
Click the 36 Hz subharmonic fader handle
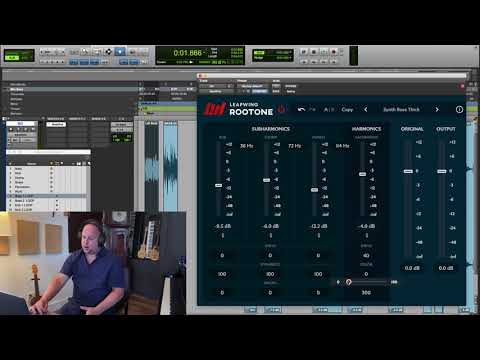click(218, 185)
